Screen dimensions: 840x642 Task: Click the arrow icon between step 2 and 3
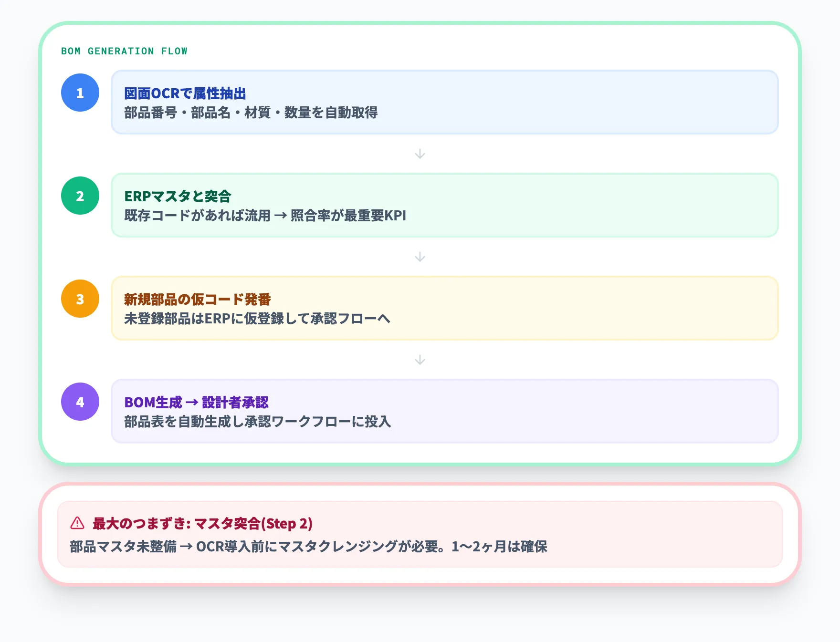click(420, 257)
